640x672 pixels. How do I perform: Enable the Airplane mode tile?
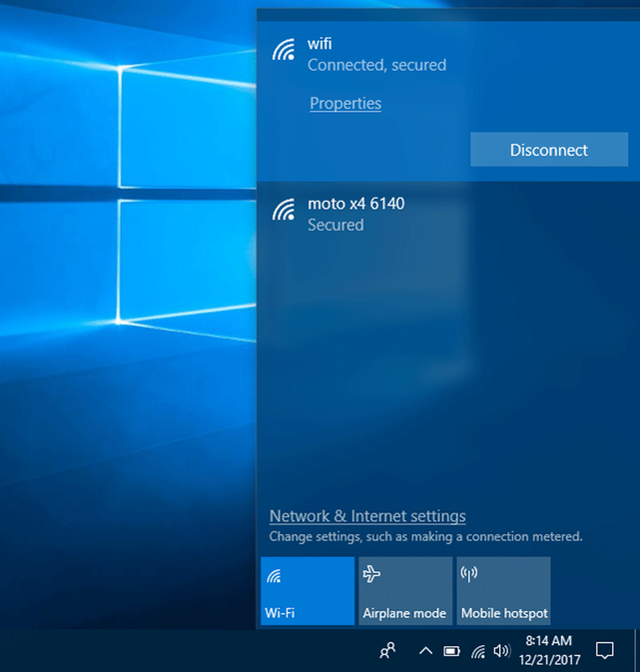click(x=405, y=591)
